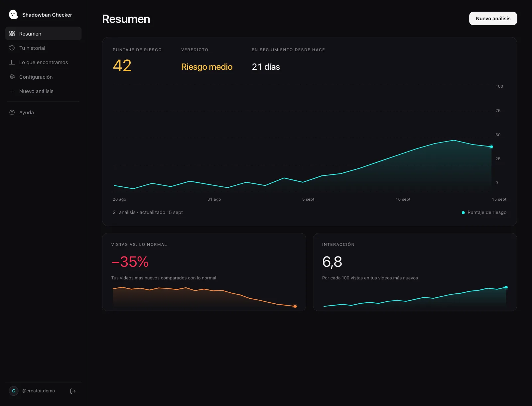Click the VISTAS VS. LO NORMAL card title

coord(139,245)
